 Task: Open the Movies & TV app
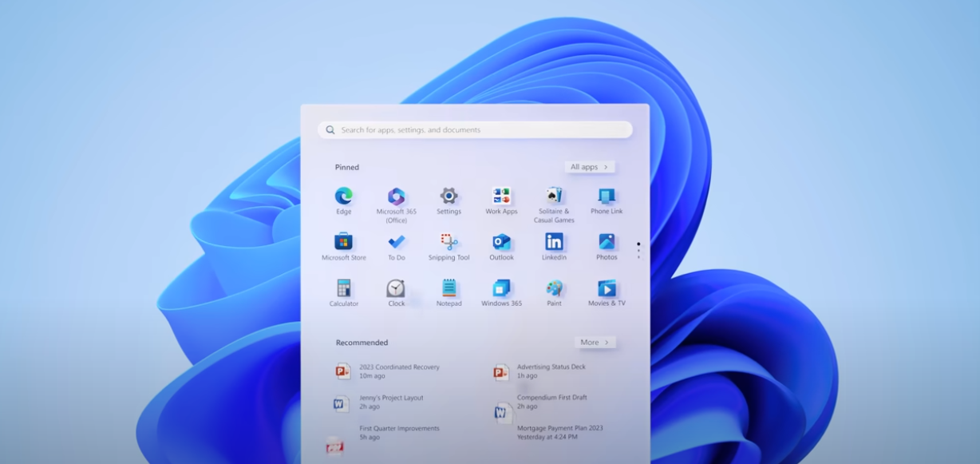pos(607,288)
